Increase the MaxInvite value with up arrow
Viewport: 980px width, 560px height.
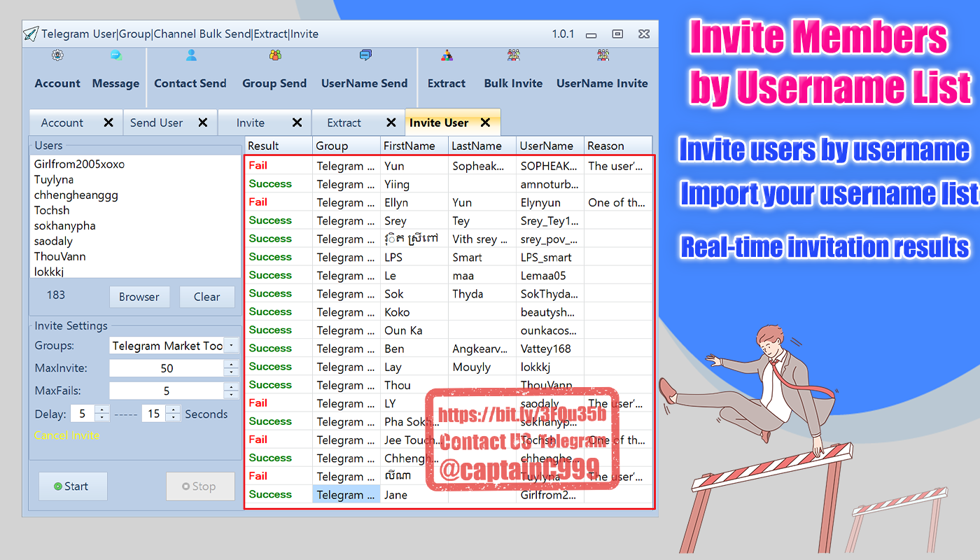(231, 364)
